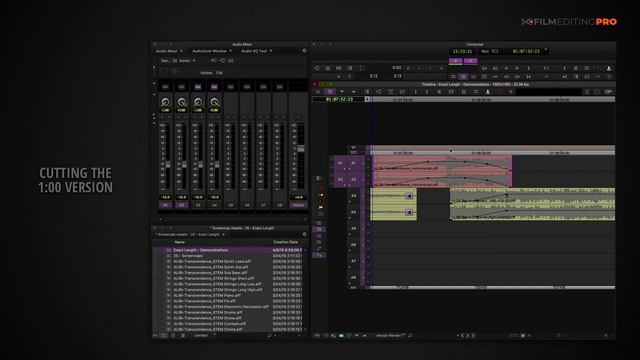Open the Audio Mixer settings gear
640x360 pixels.
[304, 51]
